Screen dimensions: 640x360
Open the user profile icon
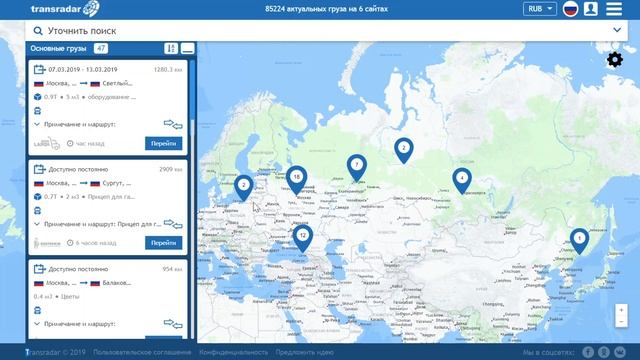click(591, 9)
